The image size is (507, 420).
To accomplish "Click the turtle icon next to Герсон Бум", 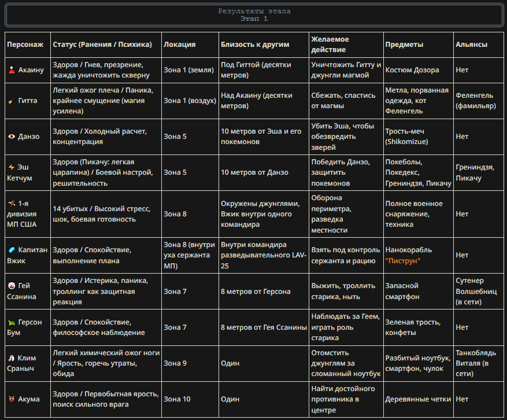I will click(12, 322).
